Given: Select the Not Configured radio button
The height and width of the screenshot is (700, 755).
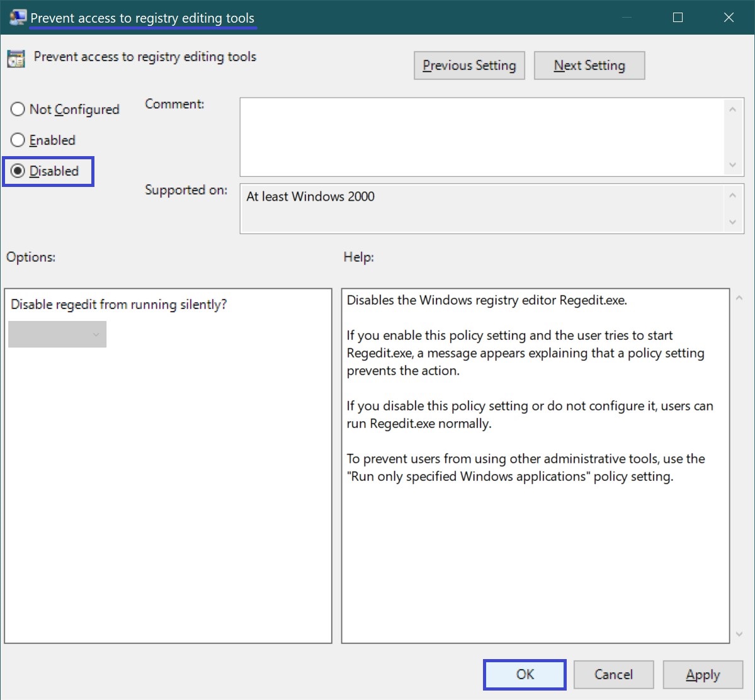Looking at the screenshot, I should [18, 110].
